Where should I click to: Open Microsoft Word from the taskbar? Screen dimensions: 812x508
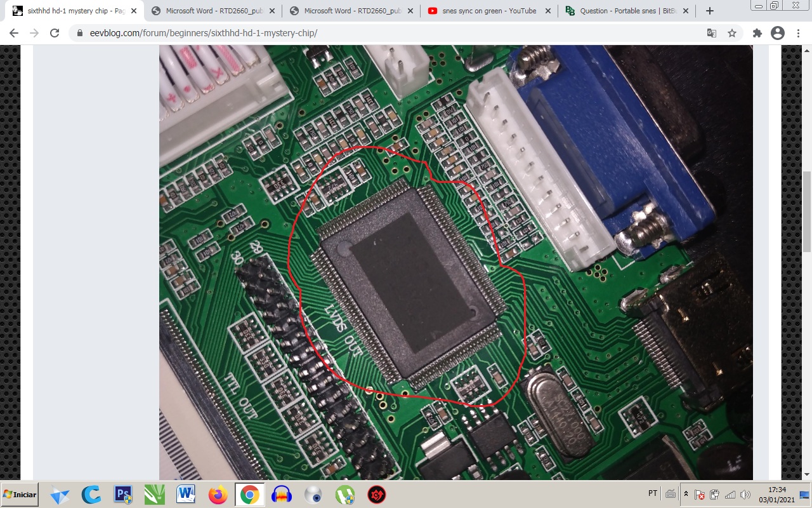pos(187,495)
